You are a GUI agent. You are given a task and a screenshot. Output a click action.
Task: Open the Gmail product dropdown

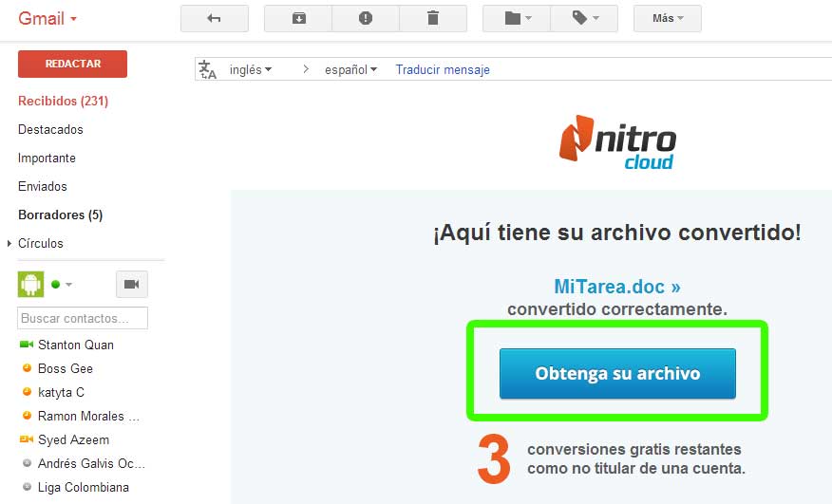point(47,19)
